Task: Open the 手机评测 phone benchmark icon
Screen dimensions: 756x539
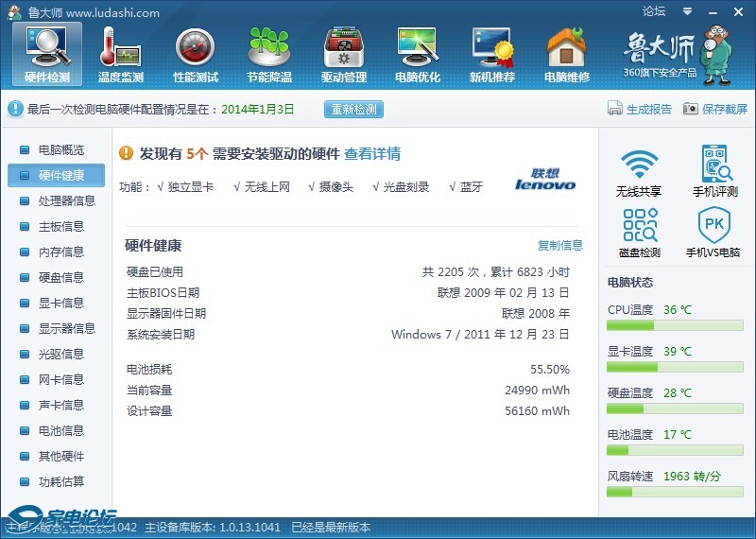Action: [x=715, y=171]
